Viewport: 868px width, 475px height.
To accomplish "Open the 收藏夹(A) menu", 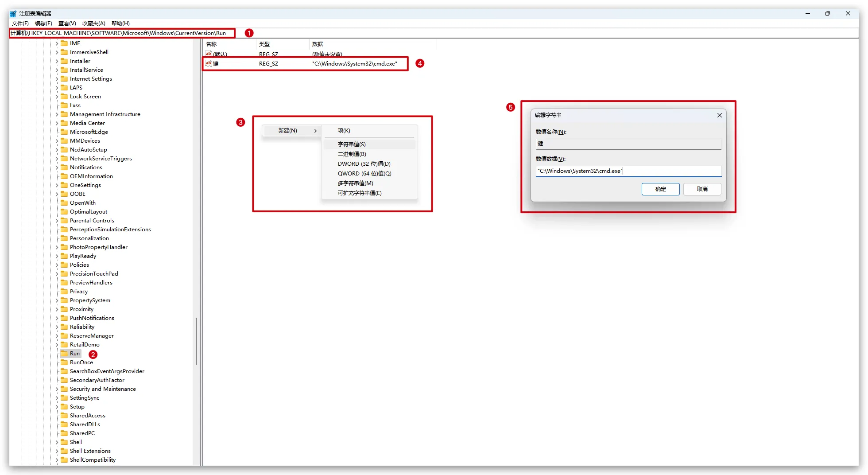I will (93, 23).
